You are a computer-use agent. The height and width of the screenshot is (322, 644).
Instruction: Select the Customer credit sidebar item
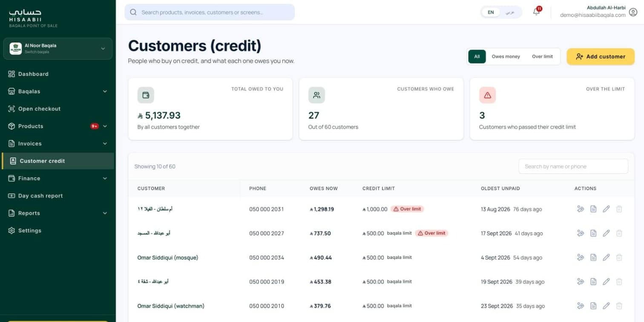58,161
